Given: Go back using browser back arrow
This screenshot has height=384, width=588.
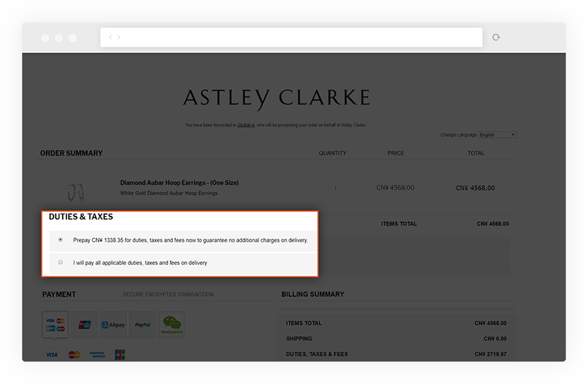Looking at the screenshot, I should [x=110, y=37].
